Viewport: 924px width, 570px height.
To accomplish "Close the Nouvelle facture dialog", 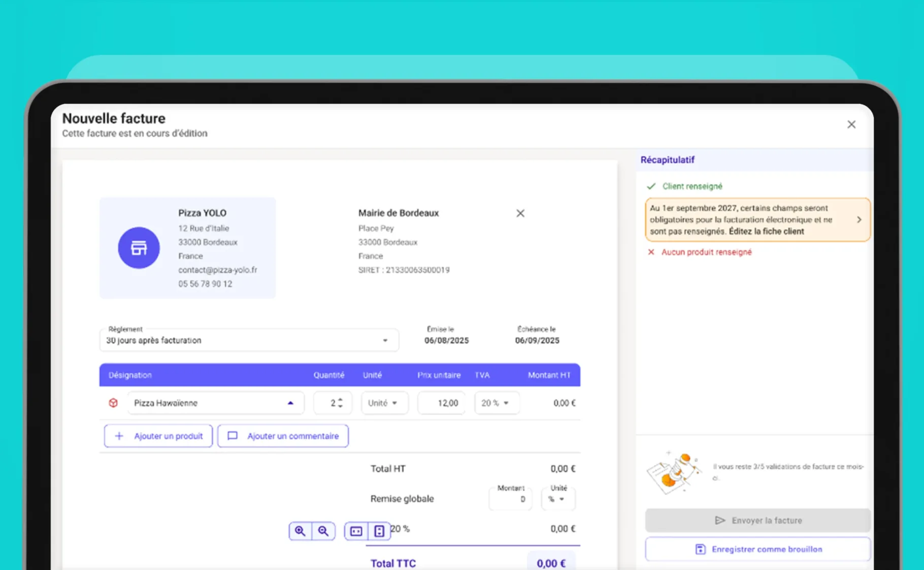I will [851, 124].
